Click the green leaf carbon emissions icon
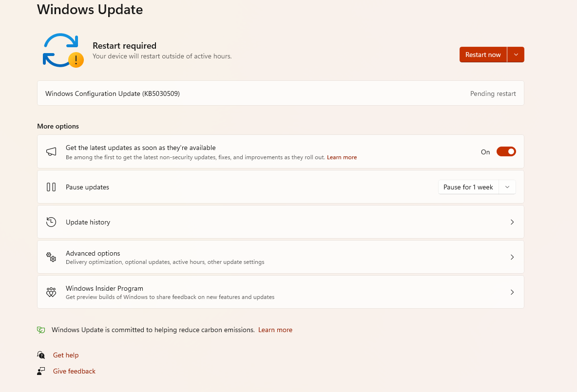Screen dimensions: 577x392 click(41, 330)
